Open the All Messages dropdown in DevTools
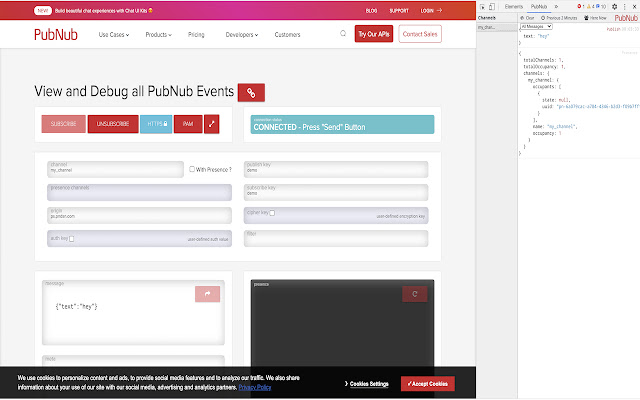The width and height of the screenshot is (640, 400). click(x=536, y=27)
